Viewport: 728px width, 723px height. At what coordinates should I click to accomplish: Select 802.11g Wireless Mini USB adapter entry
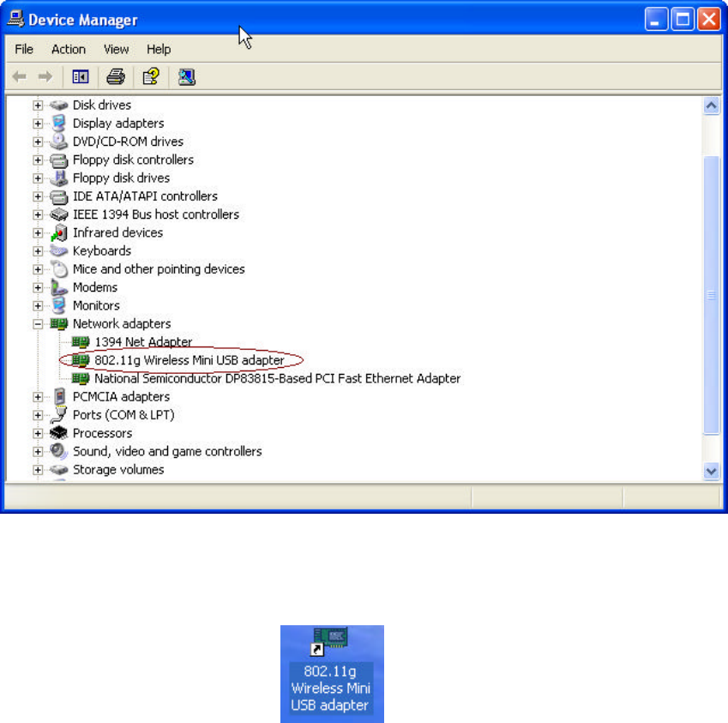[x=190, y=360]
